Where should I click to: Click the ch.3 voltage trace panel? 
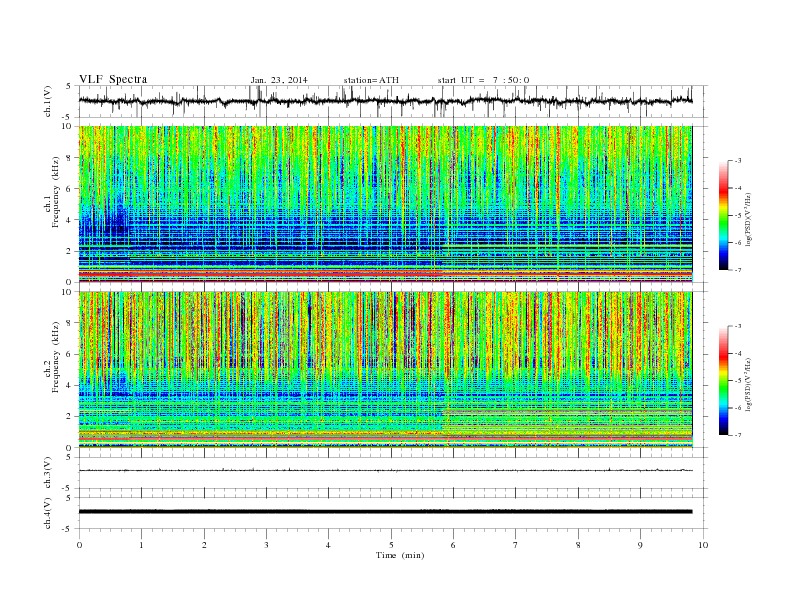[393, 473]
